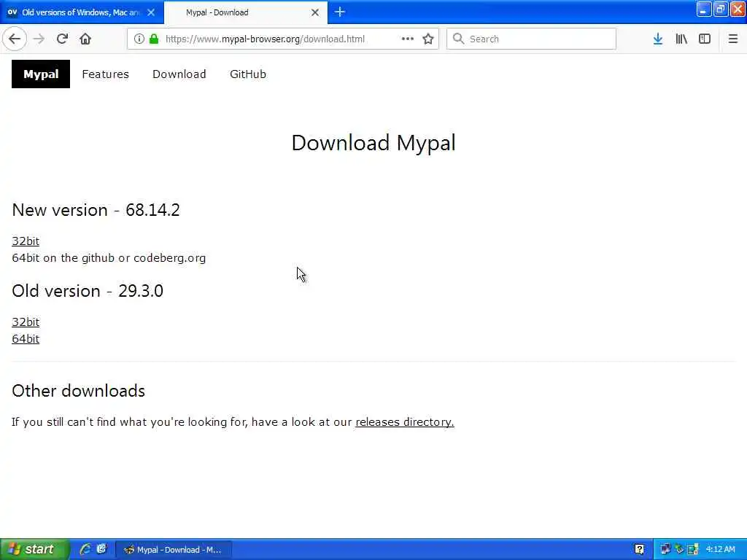The image size is (747, 560).
Task: Open the Library bookshelf icon
Action: tap(681, 39)
